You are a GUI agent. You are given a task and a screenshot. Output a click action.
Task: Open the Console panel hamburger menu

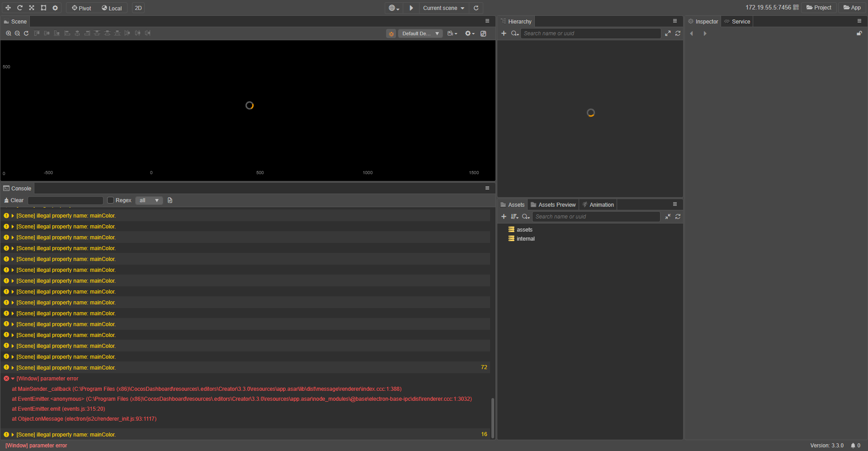pyautogui.click(x=487, y=188)
